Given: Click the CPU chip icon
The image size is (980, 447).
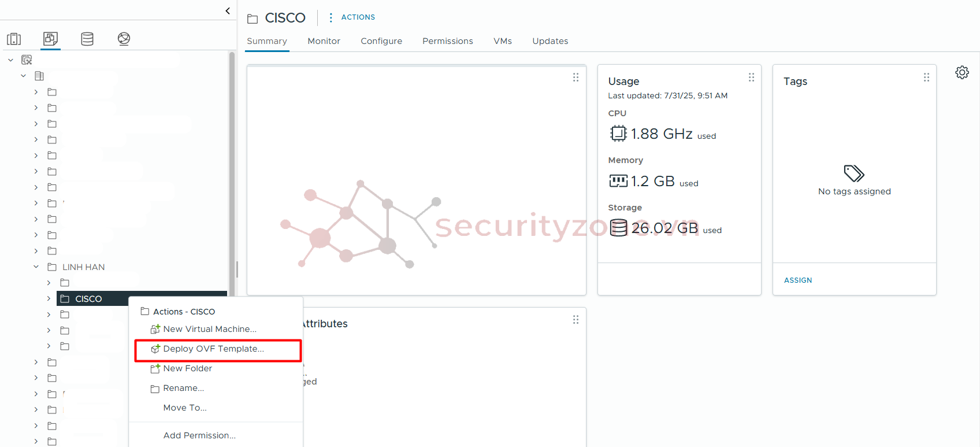Looking at the screenshot, I should (618, 134).
